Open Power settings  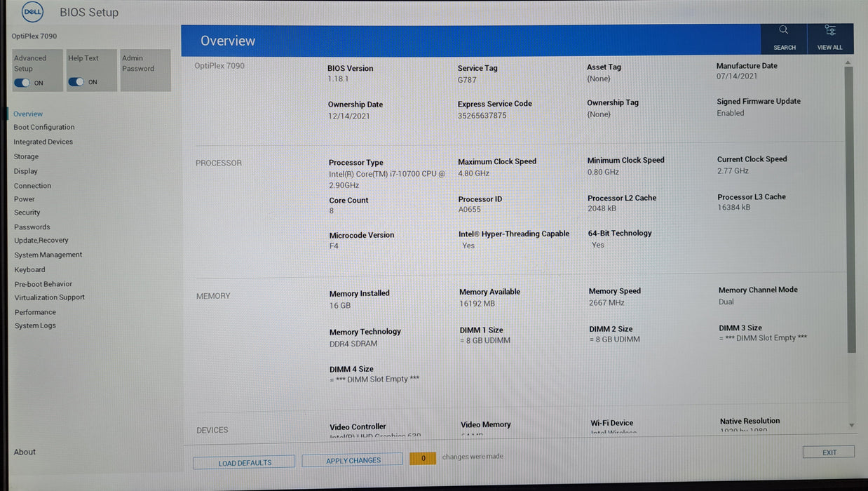coord(25,199)
